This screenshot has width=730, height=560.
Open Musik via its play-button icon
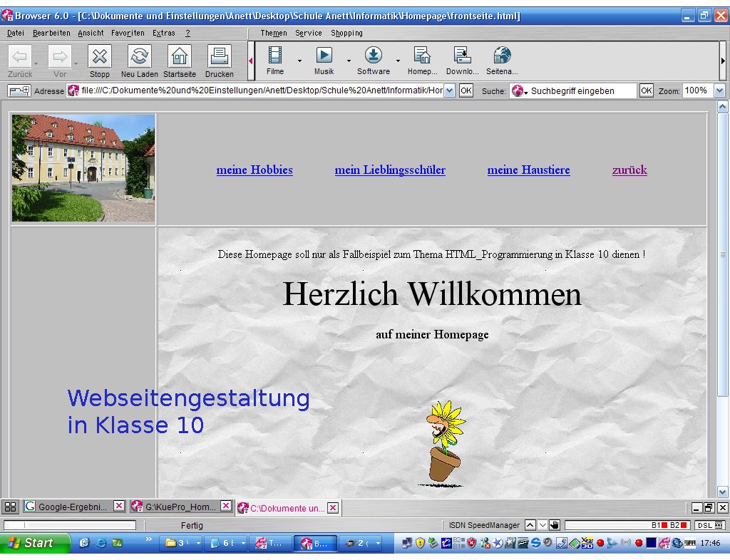(324, 56)
